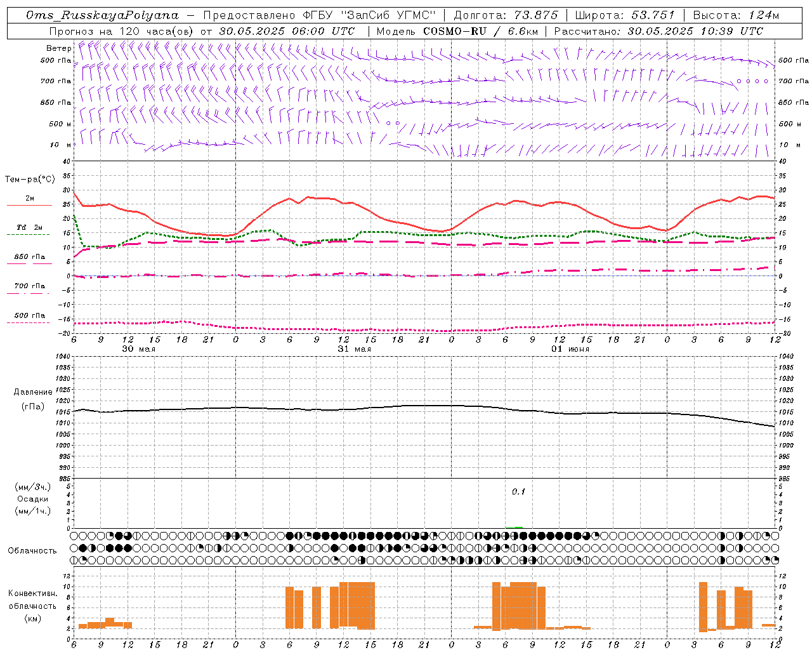This screenshot has height=650, width=812.
Task: Click the '(мм/3ч.)' precipitation unit label
Action: pos(33,487)
